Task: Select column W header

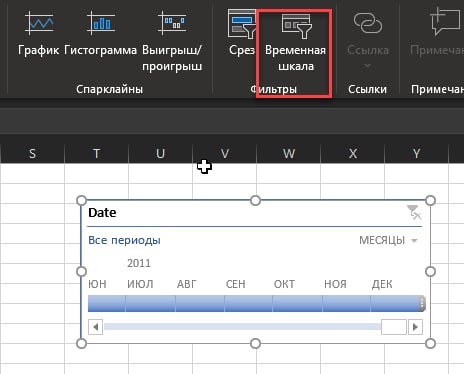Action: point(288,154)
